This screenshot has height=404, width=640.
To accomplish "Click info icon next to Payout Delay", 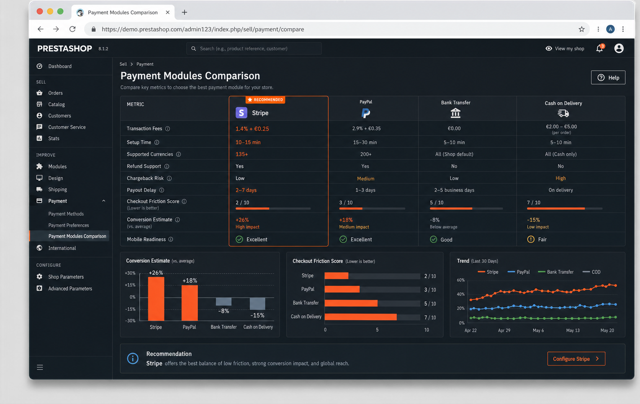I will tap(162, 190).
